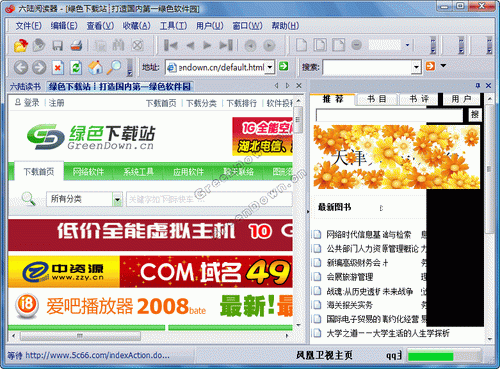Click green go arrow beside address box

coord(284,66)
